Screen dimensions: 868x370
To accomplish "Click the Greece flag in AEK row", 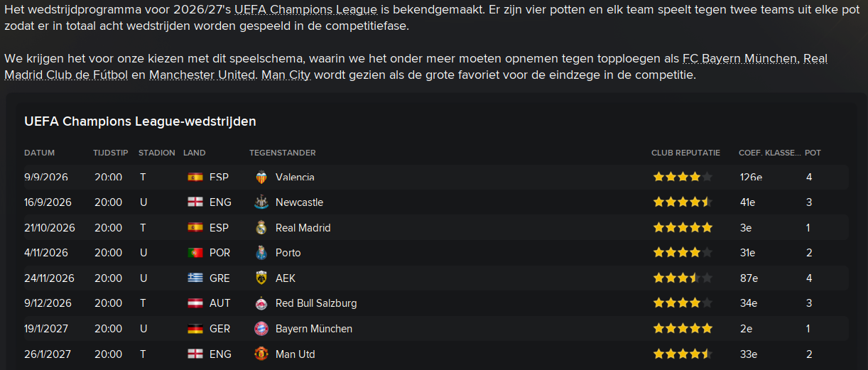I will [x=195, y=278].
